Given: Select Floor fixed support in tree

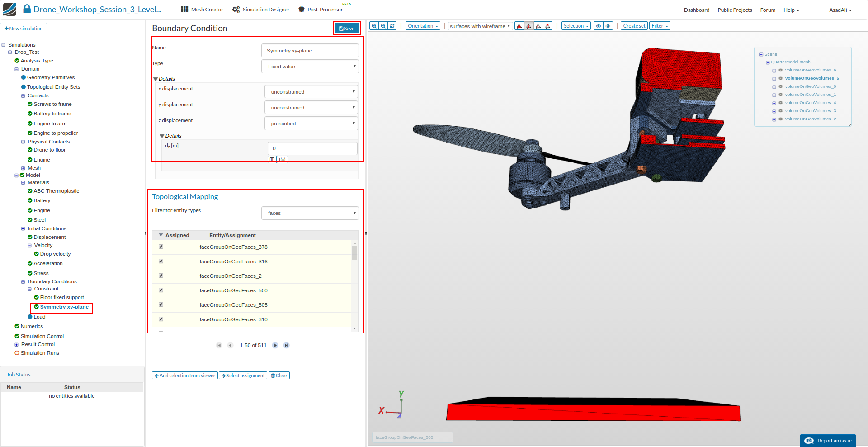Looking at the screenshot, I should pyautogui.click(x=62, y=298).
